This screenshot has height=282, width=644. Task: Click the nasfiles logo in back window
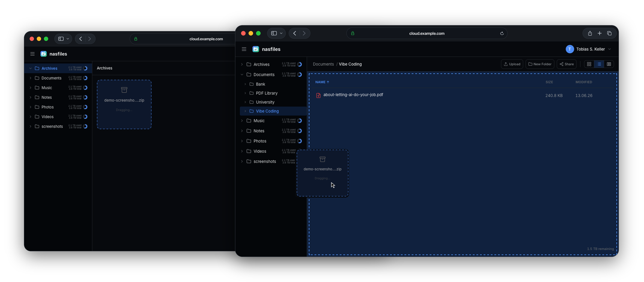tap(43, 54)
